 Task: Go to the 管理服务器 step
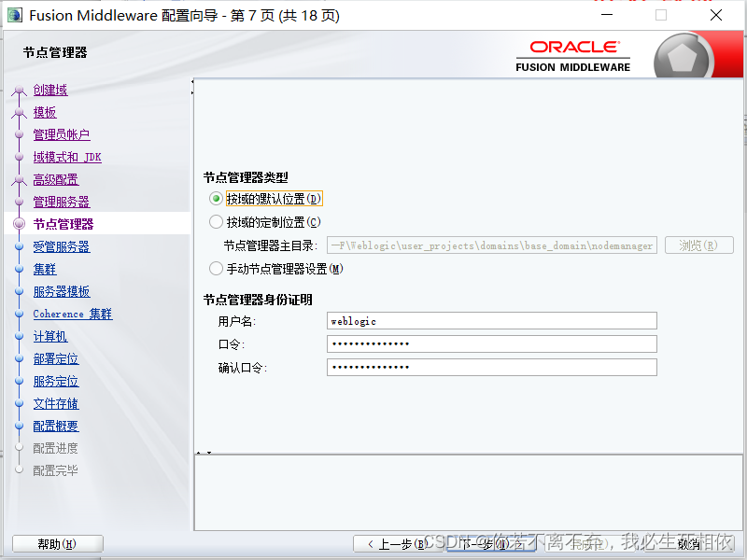tap(62, 202)
